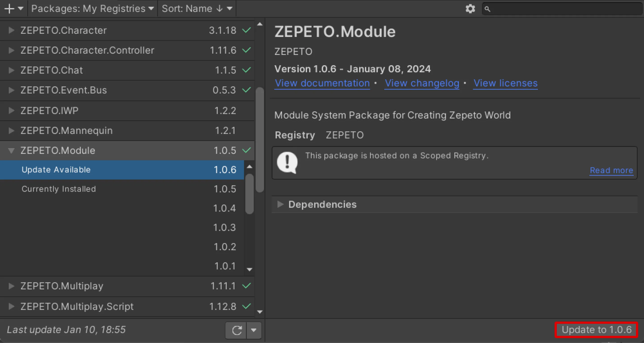Viewport: 644px width, 343px height.
Task: Expand the ZEPETO.Mannequin package arrow
Action: [x=11, y=131]
